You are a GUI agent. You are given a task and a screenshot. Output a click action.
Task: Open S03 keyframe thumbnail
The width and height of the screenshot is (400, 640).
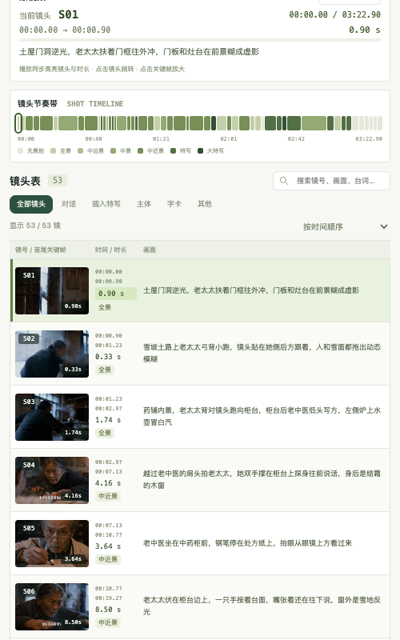pos(52,417)
